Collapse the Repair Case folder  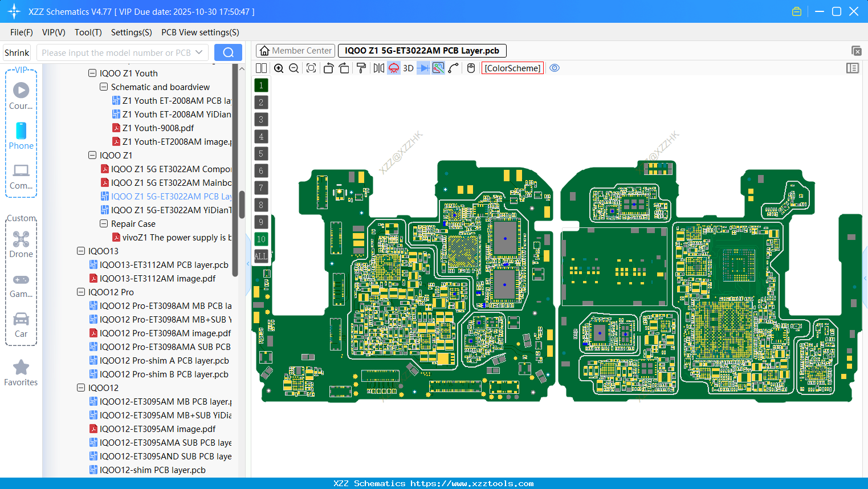pyautogui.click(x=104, y=223)
